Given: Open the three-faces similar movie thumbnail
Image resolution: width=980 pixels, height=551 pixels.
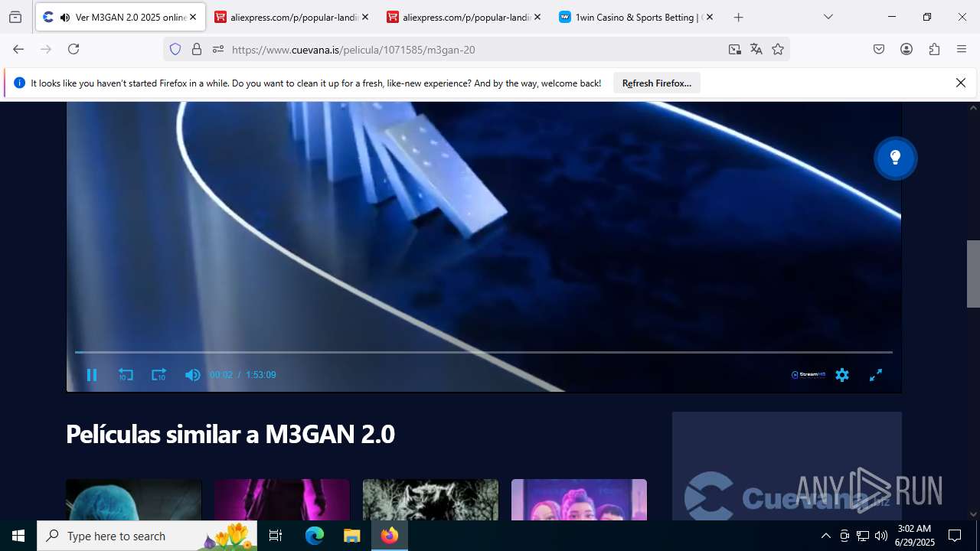Looking at the screenshot, I should (579, 500).
